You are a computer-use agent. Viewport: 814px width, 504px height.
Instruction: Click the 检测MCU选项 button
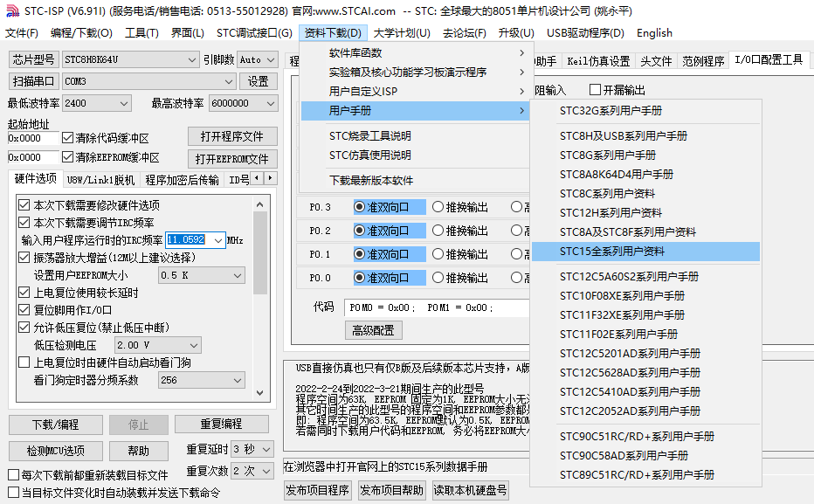click(x=56, y=451)
